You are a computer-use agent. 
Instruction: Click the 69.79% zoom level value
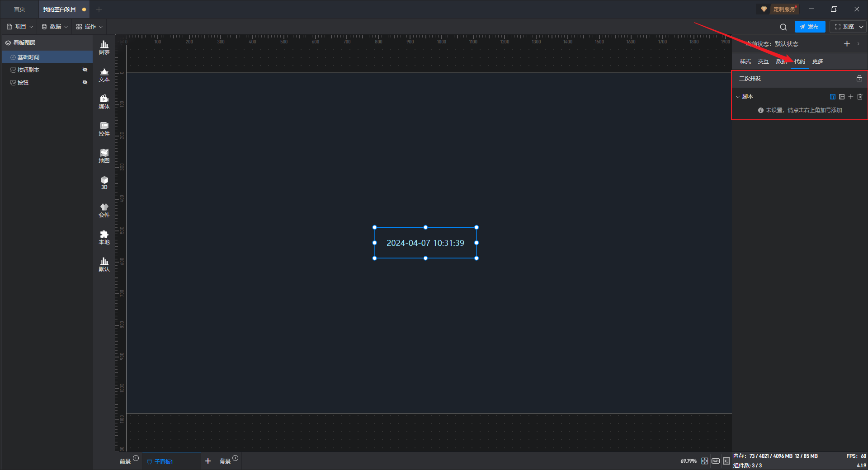coord(689,461)
